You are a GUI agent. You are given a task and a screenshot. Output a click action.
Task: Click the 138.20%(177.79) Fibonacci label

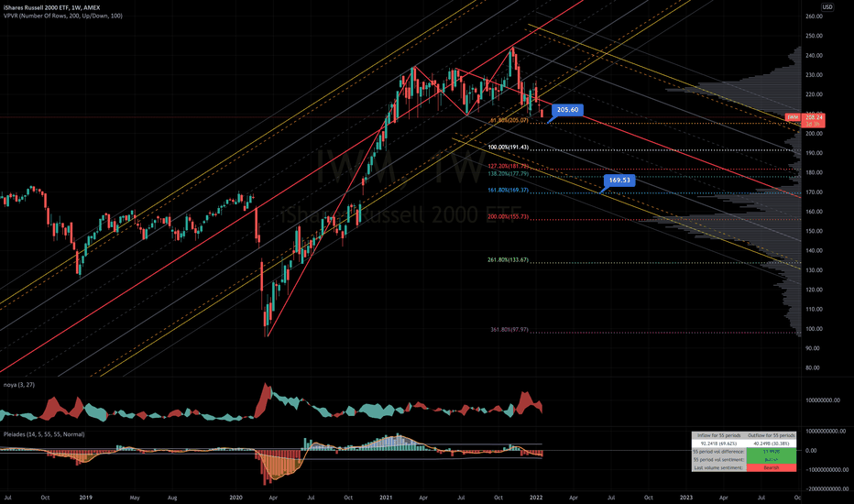pos(509,174)
